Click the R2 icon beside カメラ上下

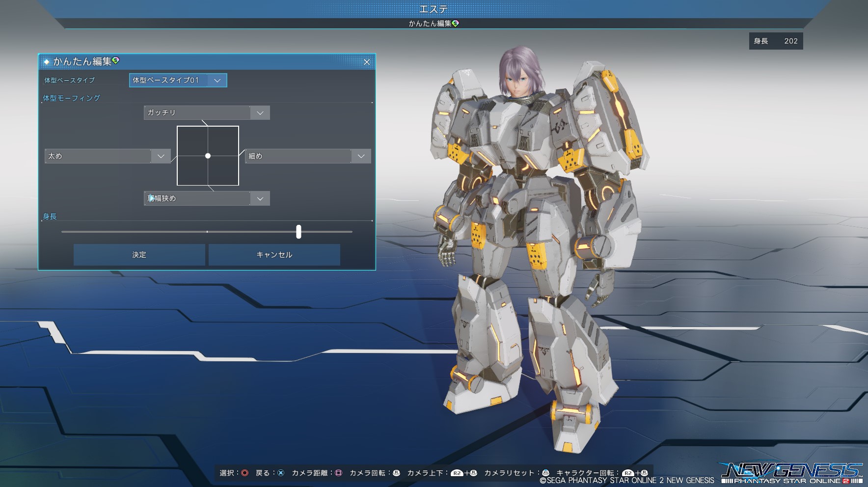click(x=457, y=473)
